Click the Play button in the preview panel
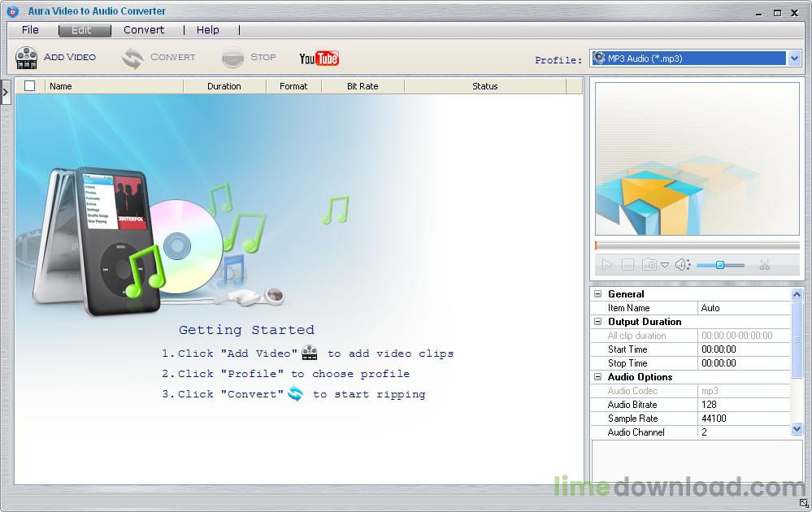Screen dimensions: 812x512 coord(607,264)
